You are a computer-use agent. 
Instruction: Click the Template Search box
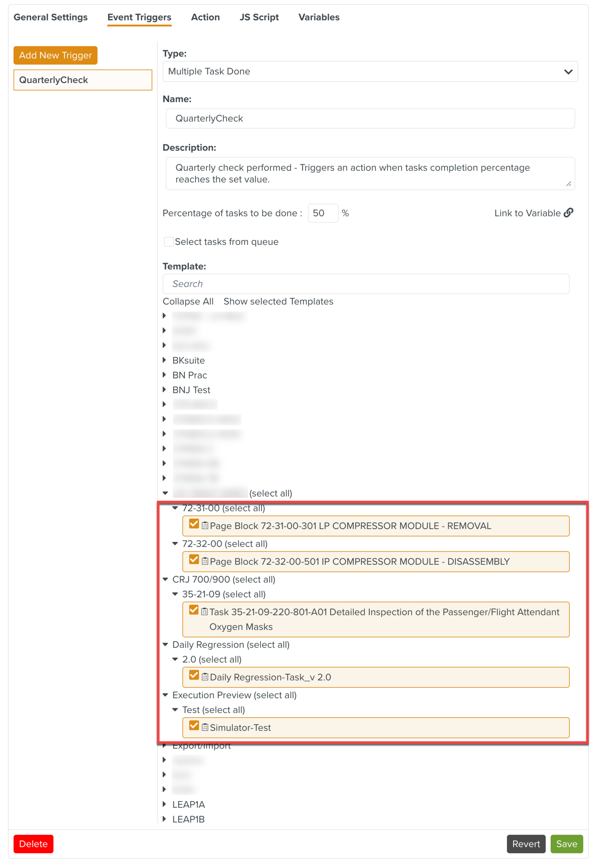[x=365, y=284]
